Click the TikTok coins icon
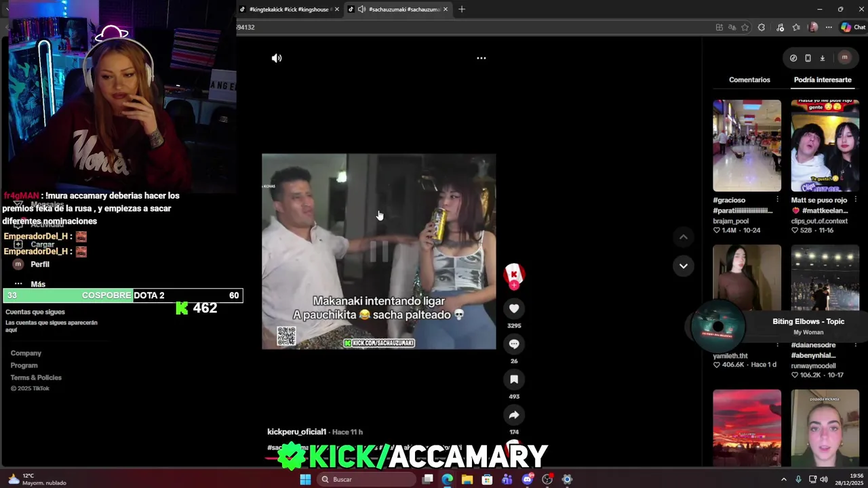This screenshot has width=868, height=488. point(793,58)
